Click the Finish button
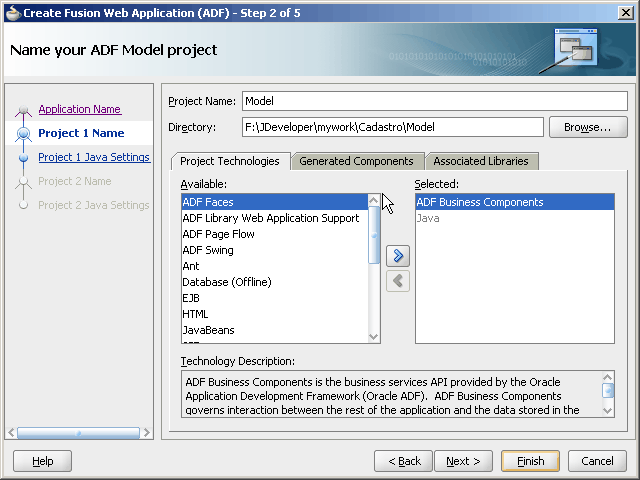Viewport: 640px width, 480px height. pyautogui.click(x=530, y=461)
